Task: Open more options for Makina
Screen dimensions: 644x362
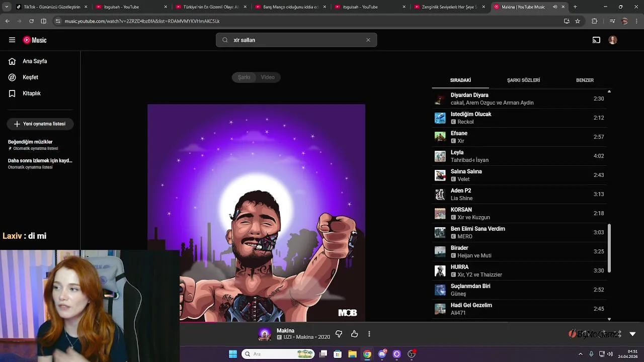Action: pyautogui.click(x=369, y=334)
